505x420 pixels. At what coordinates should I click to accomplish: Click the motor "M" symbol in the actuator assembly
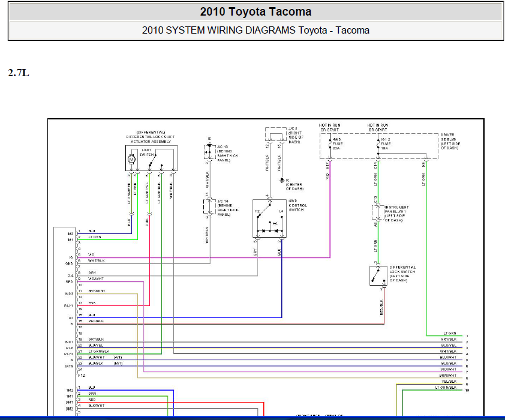[x=131, y=159]
